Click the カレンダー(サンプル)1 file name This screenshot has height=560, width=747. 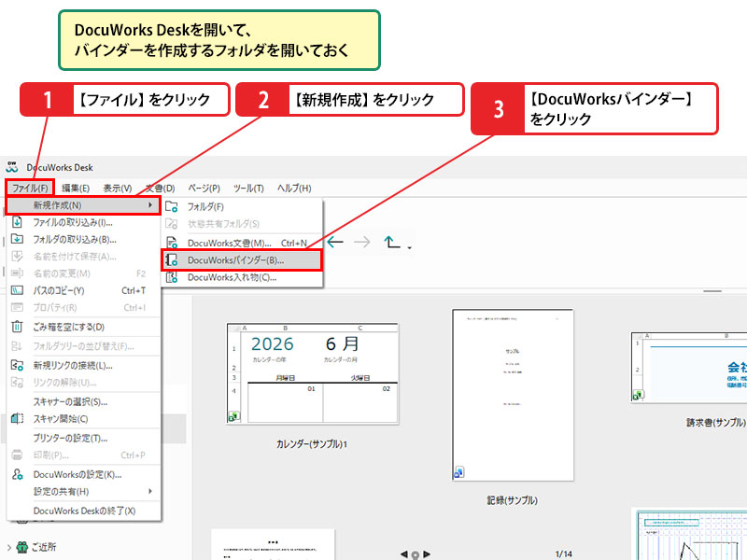(312, 444)
